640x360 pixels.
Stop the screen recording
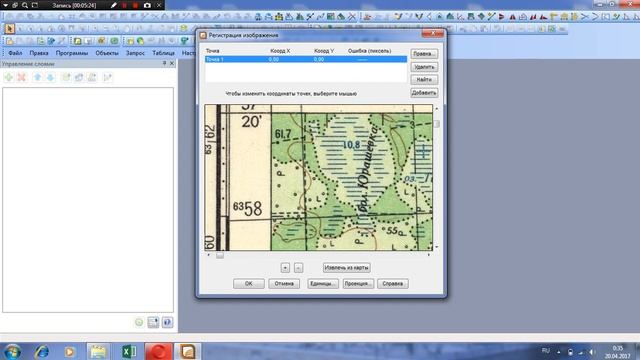tap(135, 5)
